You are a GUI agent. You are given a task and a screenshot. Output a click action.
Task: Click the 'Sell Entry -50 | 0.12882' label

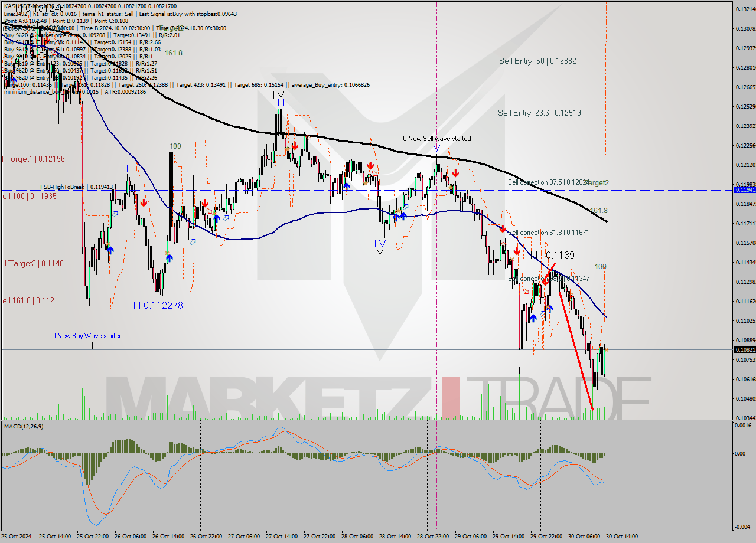tap(537, 61)
